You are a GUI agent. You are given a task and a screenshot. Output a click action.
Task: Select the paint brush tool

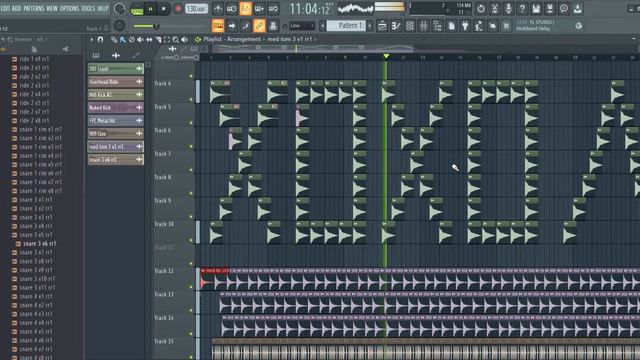pyautogui.click(x=122, y=40)
